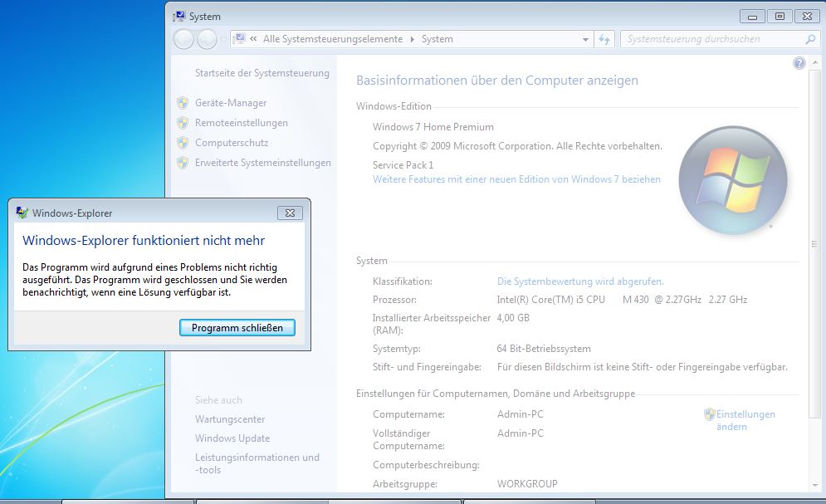The height and width of the screenshot is (504, 826).
Task: Open recent pages dropdown next to navigation arrows
Action: pyautogui.click(x=222, y=40)
